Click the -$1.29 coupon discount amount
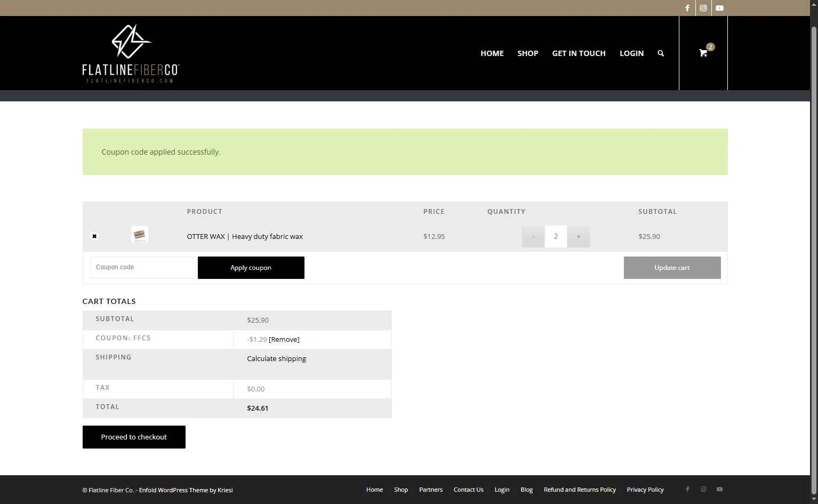818x504 pixels. click(257, 339)
